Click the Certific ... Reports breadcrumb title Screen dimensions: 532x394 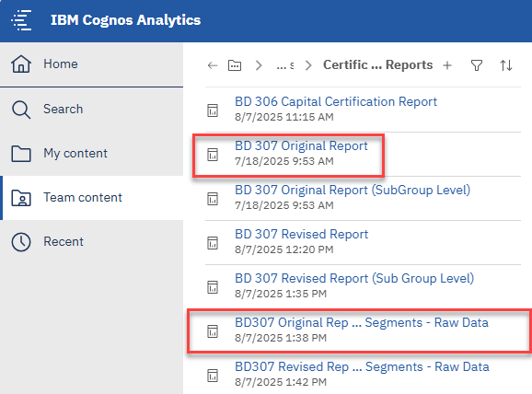pyautogui.click(x=377, y=64)
